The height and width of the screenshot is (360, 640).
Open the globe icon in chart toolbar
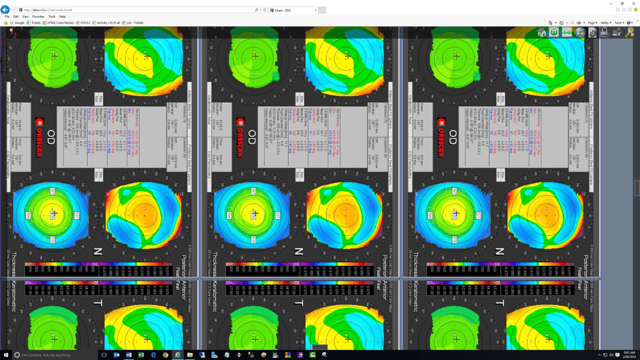point(580,32)
